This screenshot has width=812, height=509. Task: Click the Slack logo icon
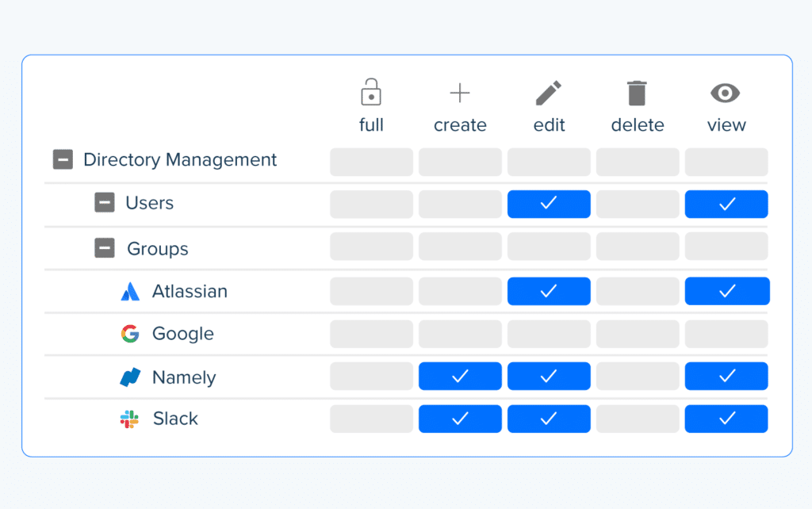(129, 419)
